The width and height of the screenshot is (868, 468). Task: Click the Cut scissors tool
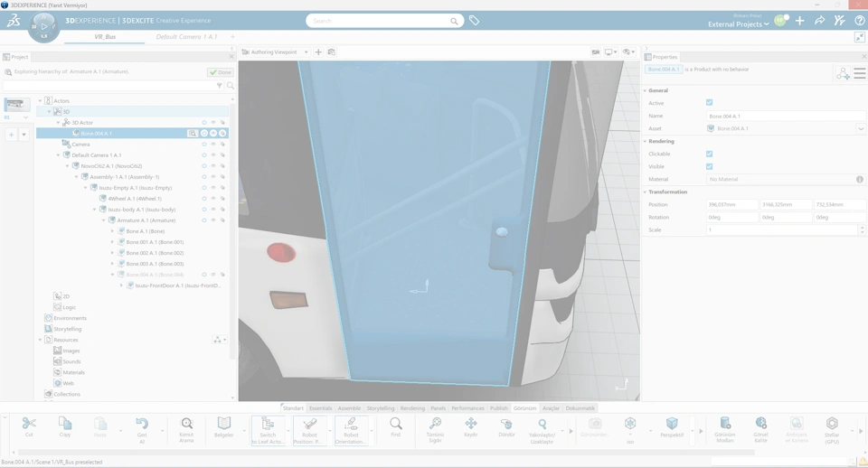coord(29,425)
